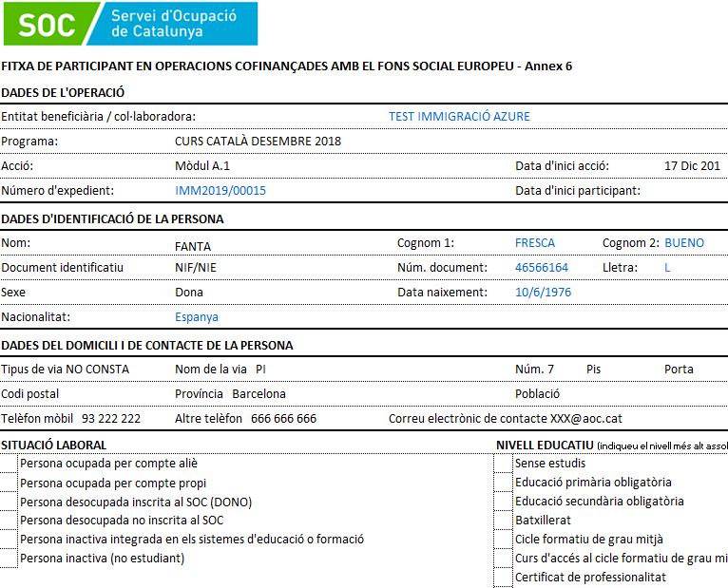The image size is (728, 588).
Task: Click the 'TEST IMMIGRACIÓ AZURE' entity value
Action: tap(459, 117)
